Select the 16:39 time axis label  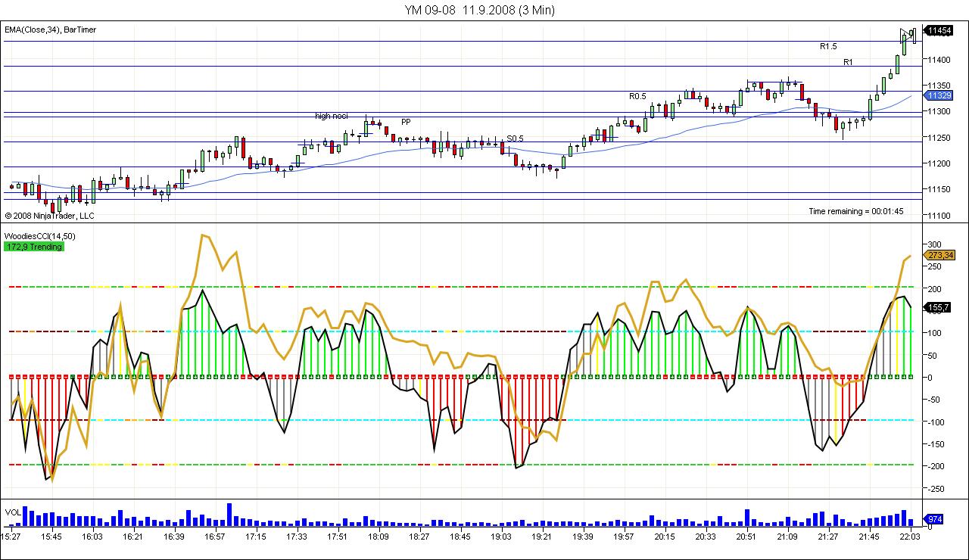[174, 537]
